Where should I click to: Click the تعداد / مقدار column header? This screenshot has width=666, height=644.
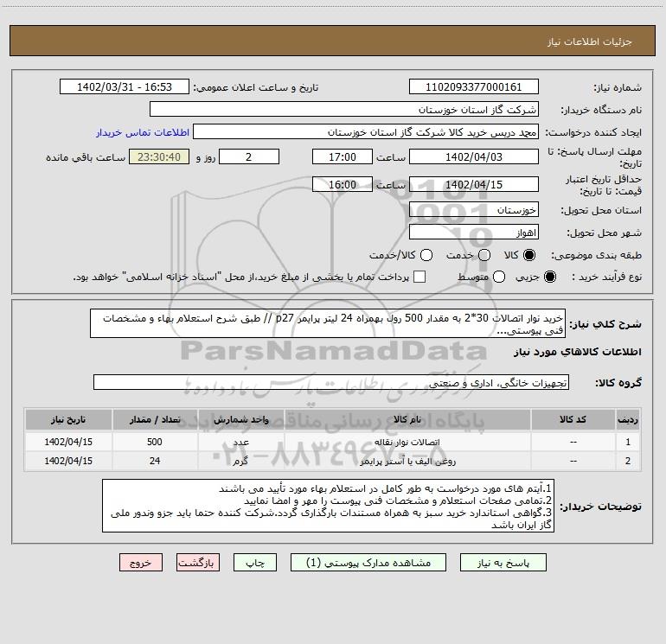pyautogui.click(x=155, y=419)
